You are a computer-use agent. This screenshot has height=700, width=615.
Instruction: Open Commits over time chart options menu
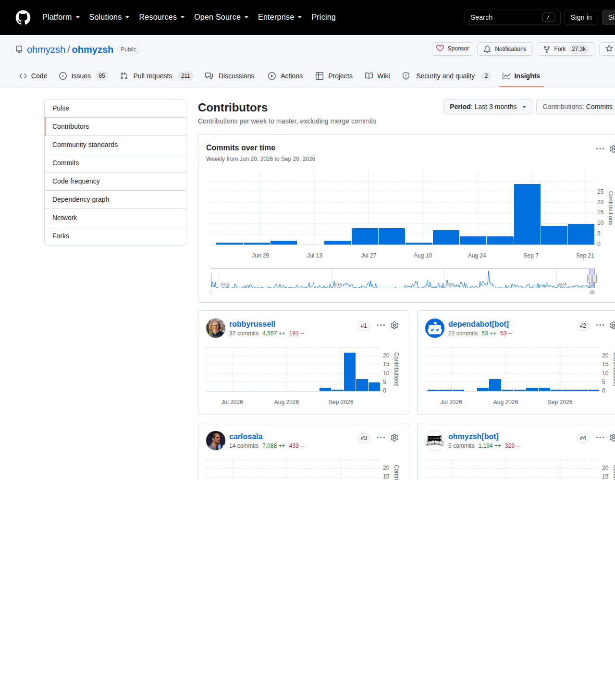[600, 149]
